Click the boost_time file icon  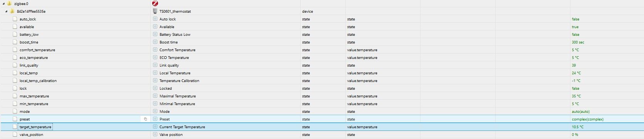tap(15, 42)
